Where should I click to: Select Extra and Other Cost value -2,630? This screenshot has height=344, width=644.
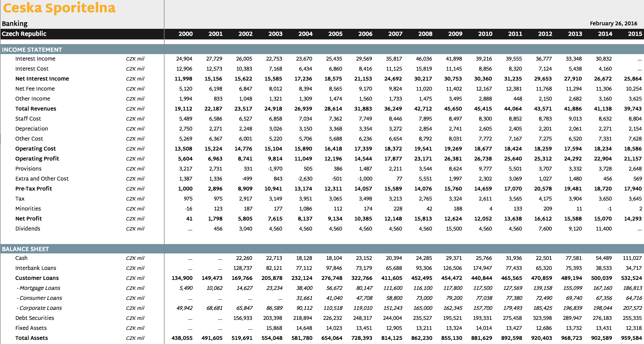[305, 179]
